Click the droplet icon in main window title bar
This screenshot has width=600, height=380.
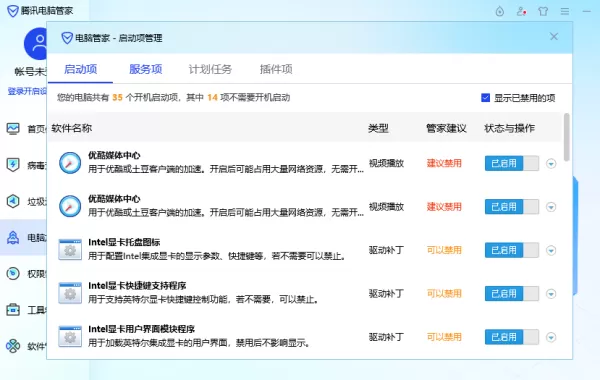point(500,11)
